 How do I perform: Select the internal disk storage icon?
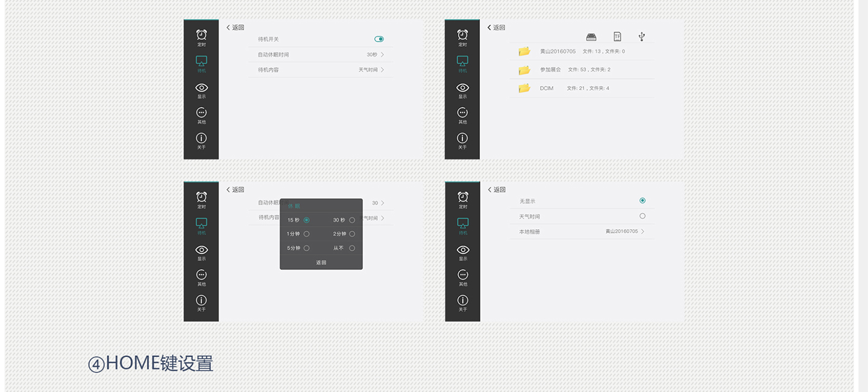coord(591,37)
